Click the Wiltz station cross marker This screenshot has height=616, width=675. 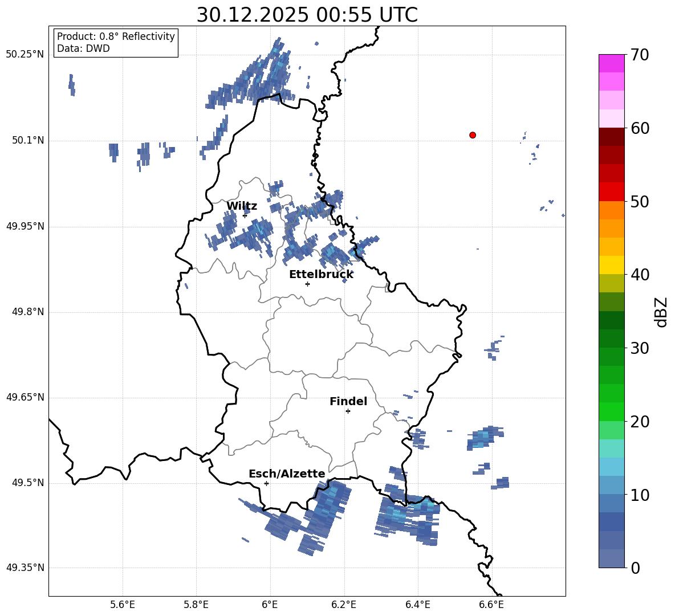245,215
